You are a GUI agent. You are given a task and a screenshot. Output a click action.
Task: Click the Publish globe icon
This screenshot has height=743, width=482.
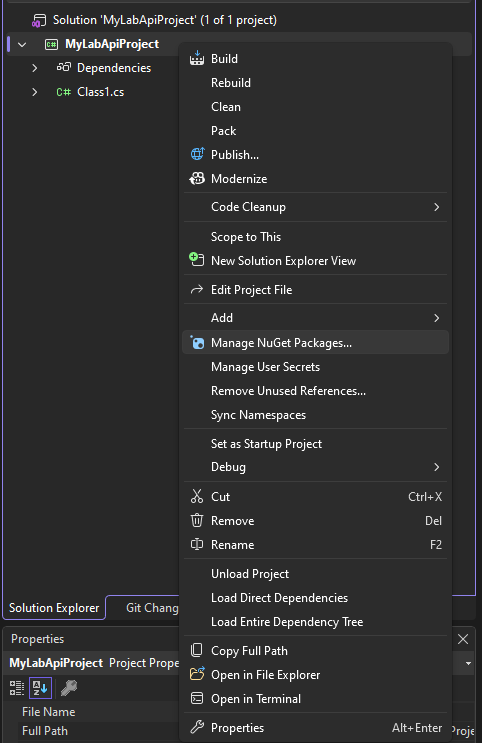pos(197,154)
